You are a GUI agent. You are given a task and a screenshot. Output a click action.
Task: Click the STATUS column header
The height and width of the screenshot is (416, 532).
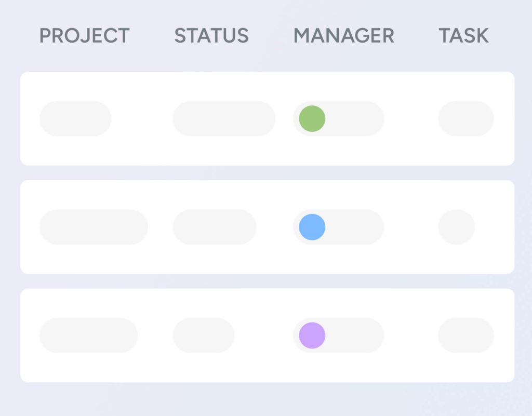coord(211,36)
